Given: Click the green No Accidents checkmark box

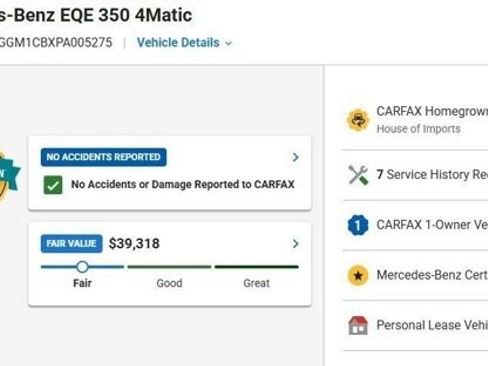Looking at the screenshot, I should click(x=53, y=185).
